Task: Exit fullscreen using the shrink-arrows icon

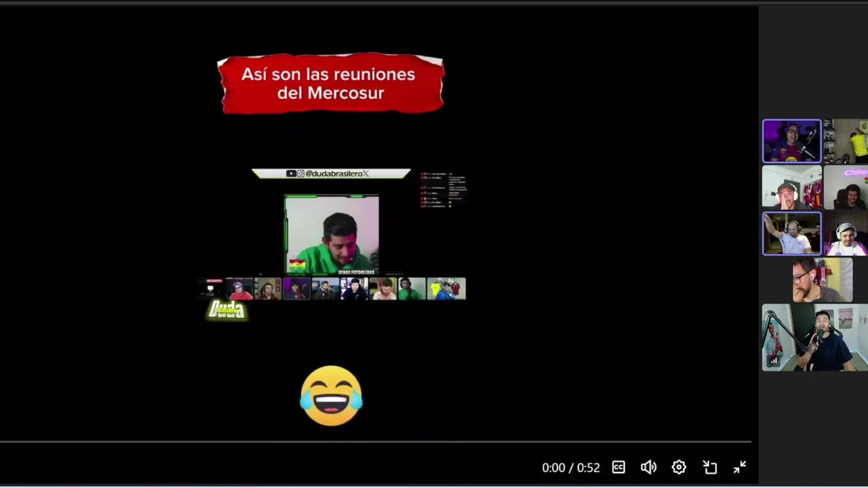Action: [x=740, y=467]
